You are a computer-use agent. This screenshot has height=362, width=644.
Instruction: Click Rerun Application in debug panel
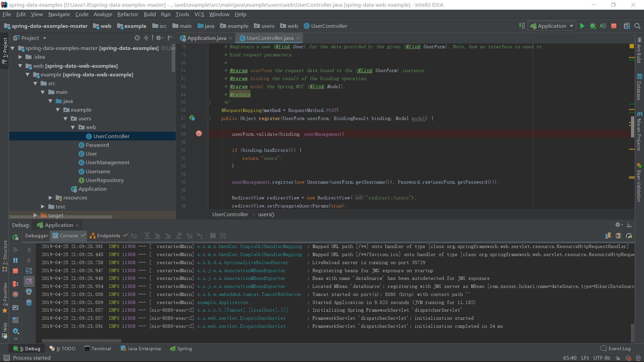pos(15,237)
